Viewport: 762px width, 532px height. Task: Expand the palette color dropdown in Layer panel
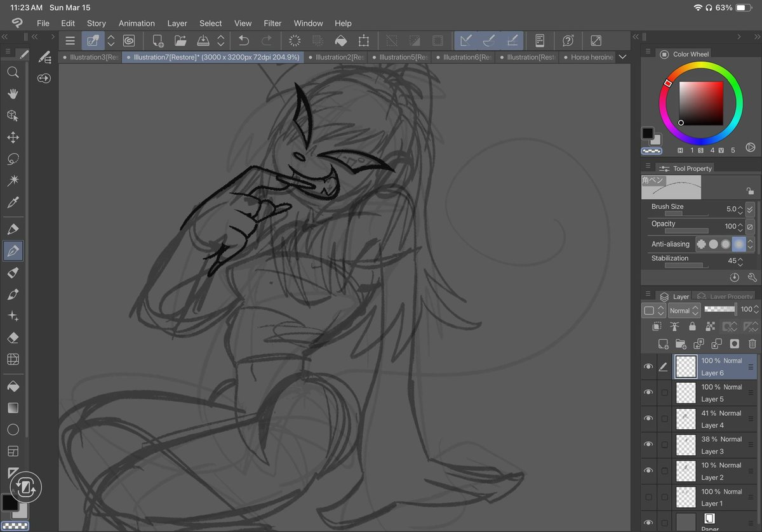(x=653, y=310)
